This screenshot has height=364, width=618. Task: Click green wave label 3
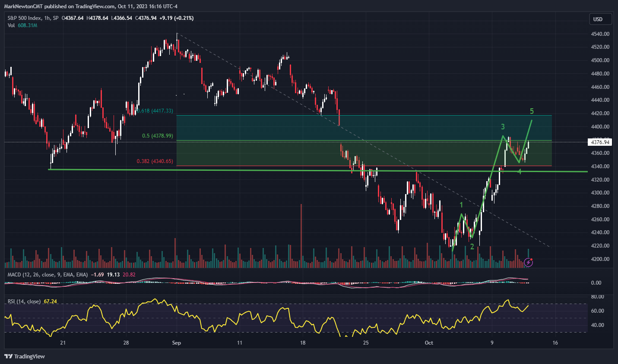503,127
